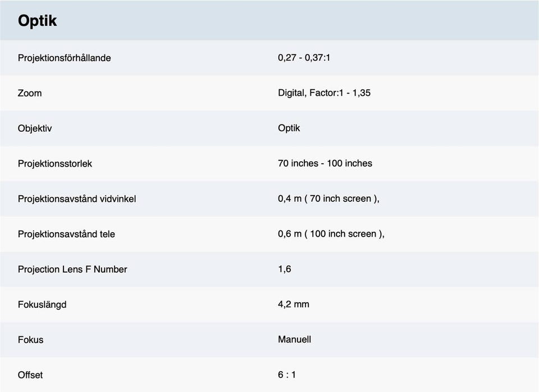Click the Projection Lens F Number label
Image resolution: width=539 pixels, height=392 pixels.
point(72,269)
